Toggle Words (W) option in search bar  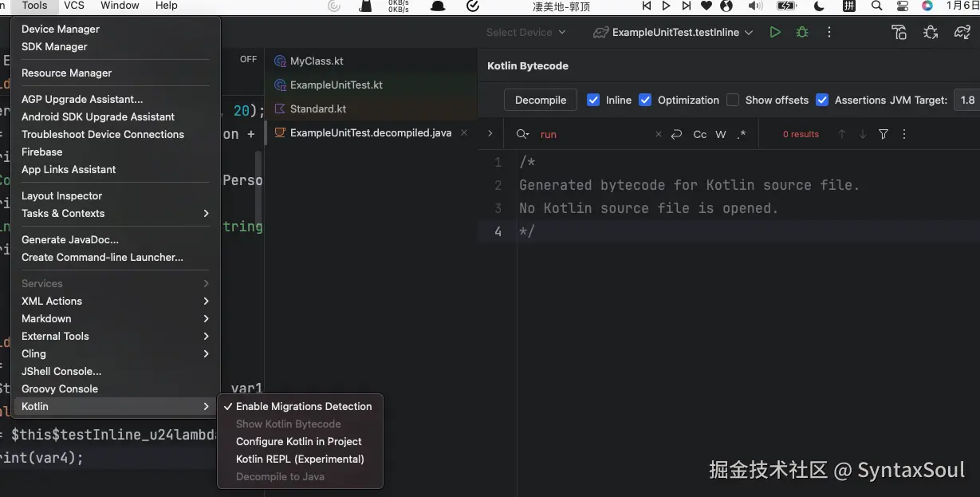click(721, 135)
